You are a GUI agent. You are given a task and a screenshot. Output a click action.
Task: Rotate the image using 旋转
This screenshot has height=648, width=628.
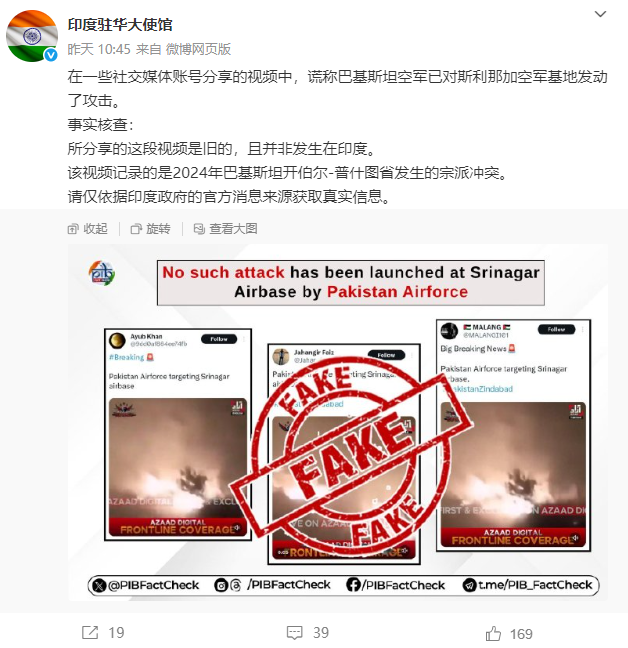pos(150,229)
